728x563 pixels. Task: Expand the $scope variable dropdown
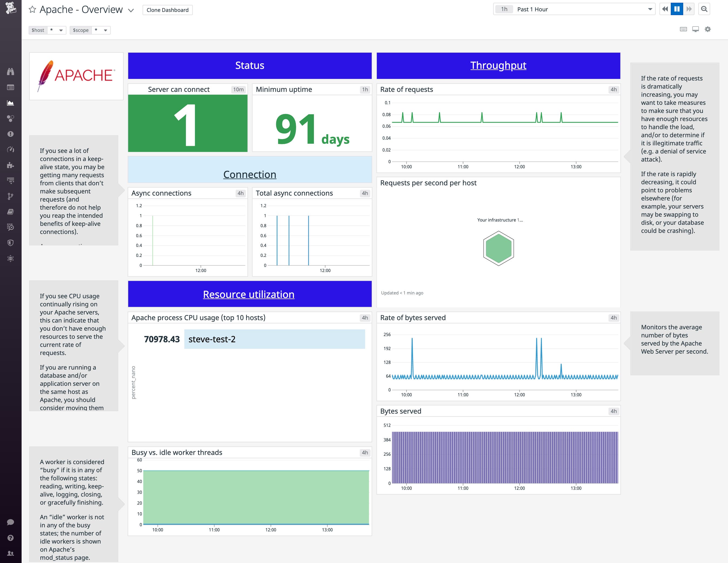tap(105, 30)
